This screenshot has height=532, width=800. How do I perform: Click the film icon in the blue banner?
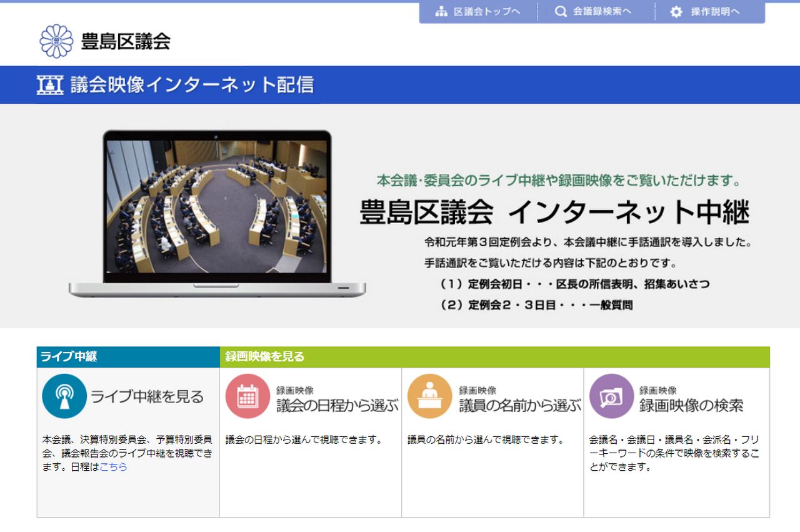[50, 85]
